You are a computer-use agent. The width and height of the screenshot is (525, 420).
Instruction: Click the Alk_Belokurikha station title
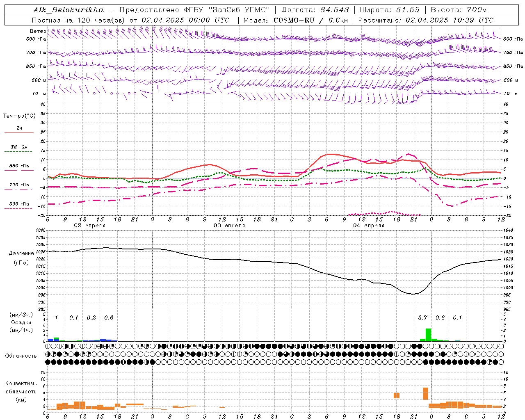(68, 10)
